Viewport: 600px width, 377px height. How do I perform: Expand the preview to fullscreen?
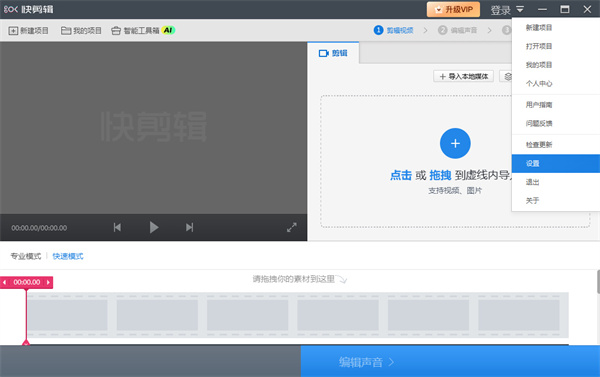292,227
